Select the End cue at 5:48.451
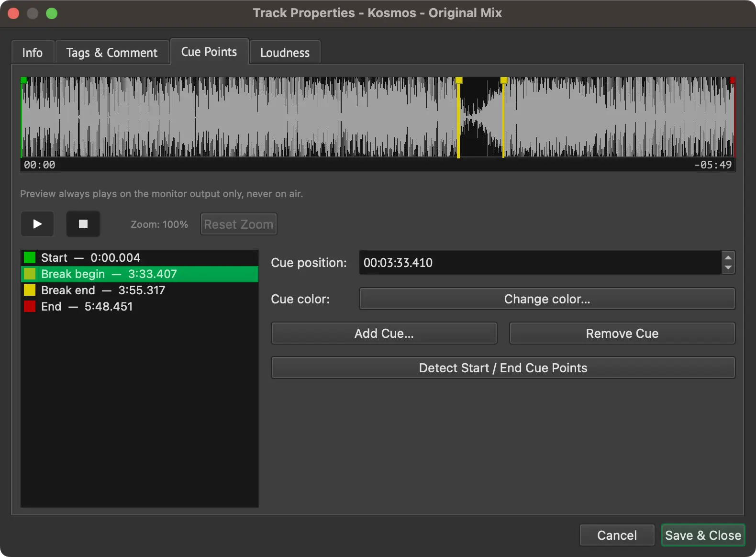This screenshot has height=557, width=756. (x=140, y=306)
